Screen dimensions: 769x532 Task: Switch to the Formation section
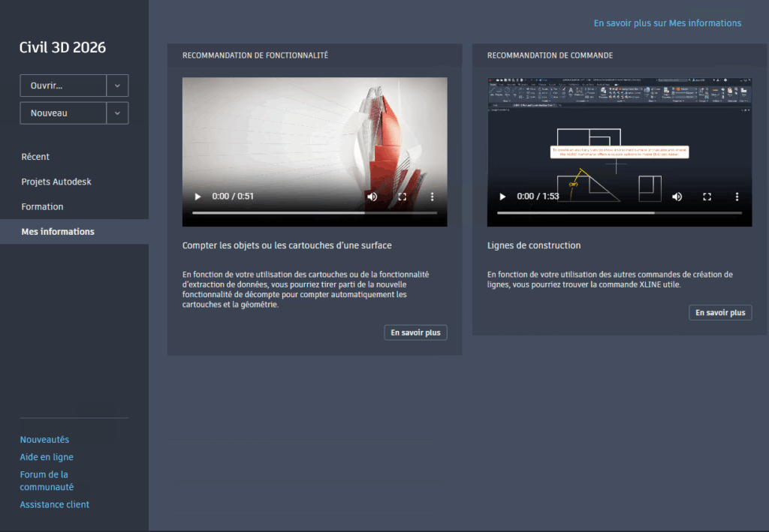42,206
